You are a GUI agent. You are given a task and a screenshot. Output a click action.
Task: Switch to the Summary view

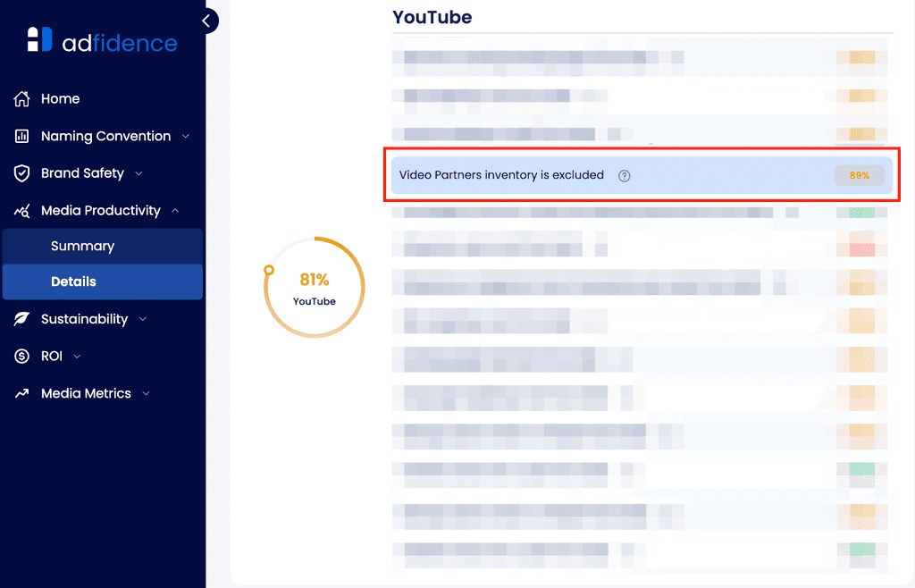coord(83,246)
